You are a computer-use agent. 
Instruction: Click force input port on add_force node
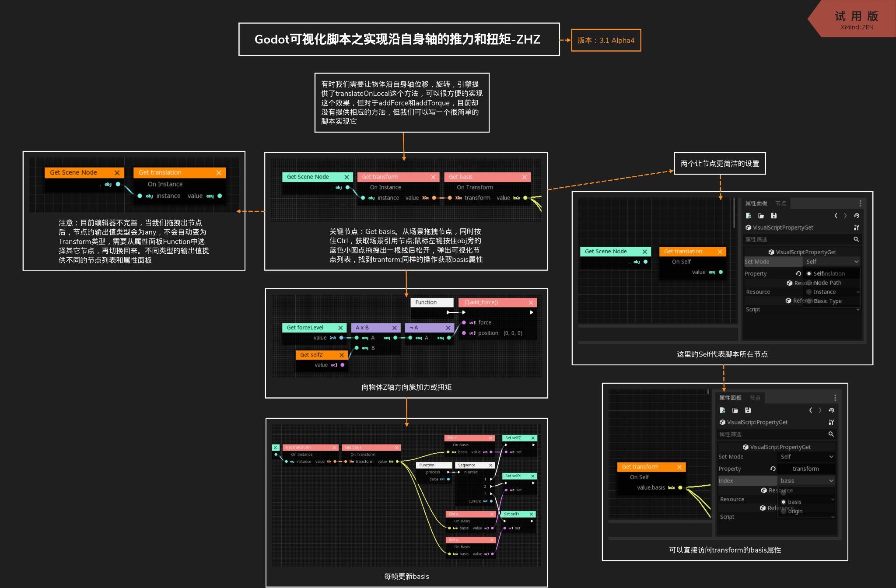[464, 322]
